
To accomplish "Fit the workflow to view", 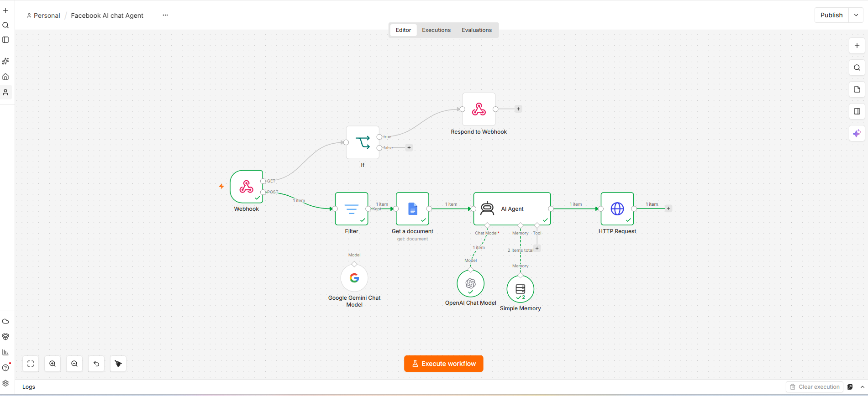I will 31,364.
